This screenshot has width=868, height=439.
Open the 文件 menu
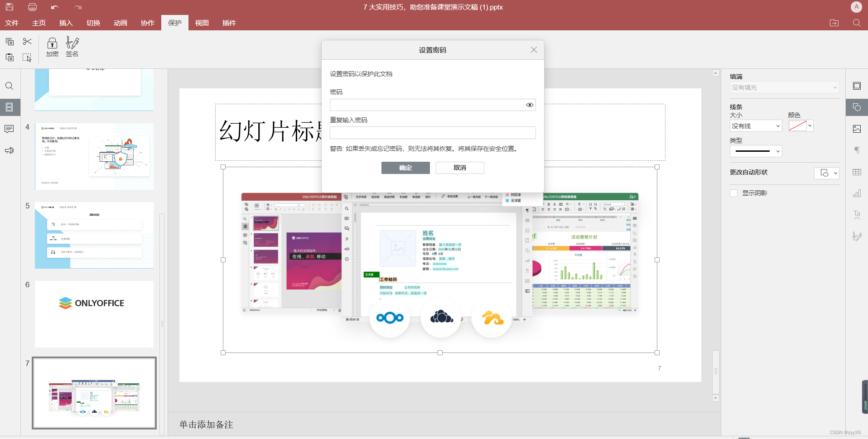(x=12, y=23)
